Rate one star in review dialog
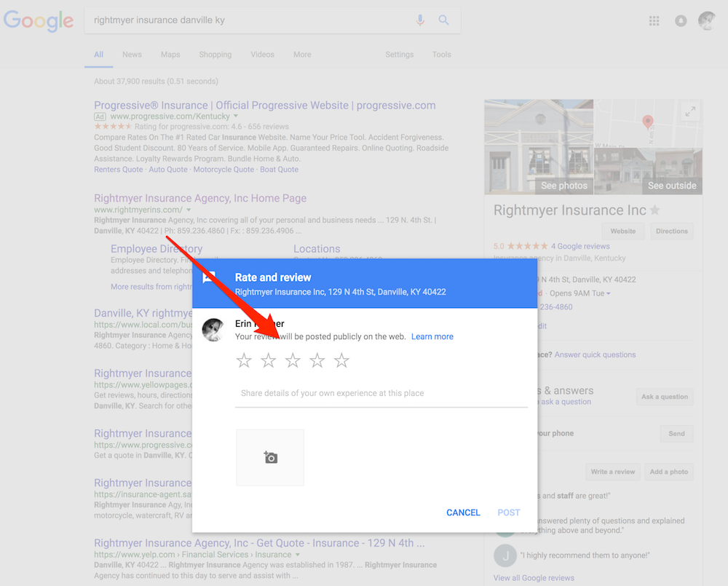Image resolution: width=728 pixels, height=586 pixels. pos(244,360)
